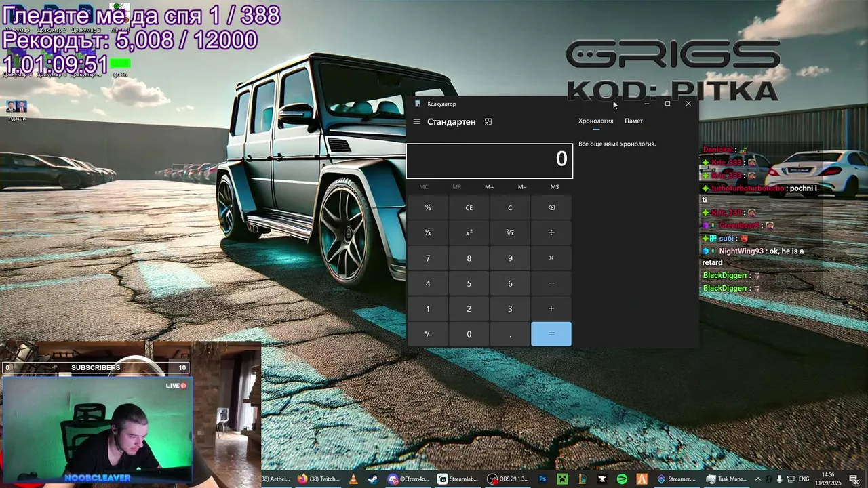This screenshot has height=488, width=868.
Task: Click the microphone tray icon
Action: (779, 479)
